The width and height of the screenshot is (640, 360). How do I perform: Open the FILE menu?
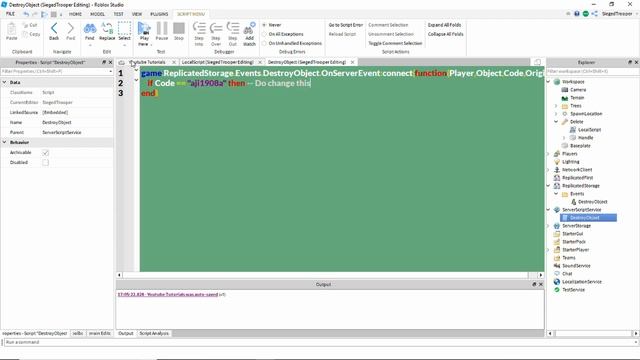[10, 14]
